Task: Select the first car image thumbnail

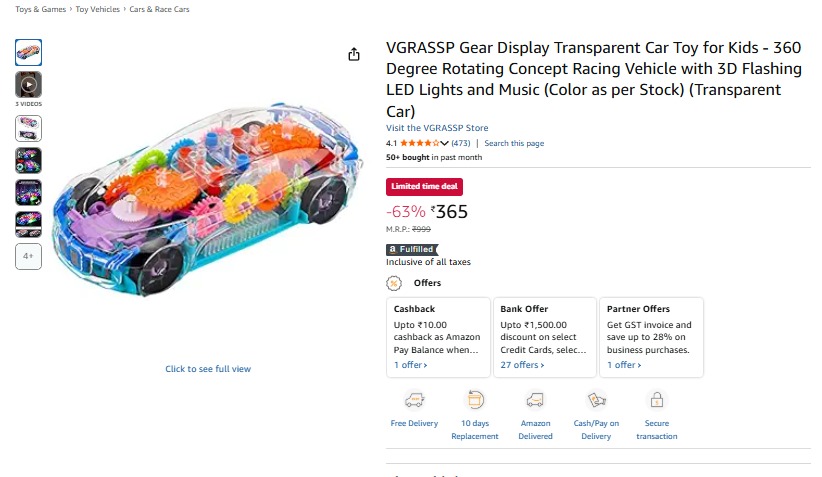Action: 28,51
